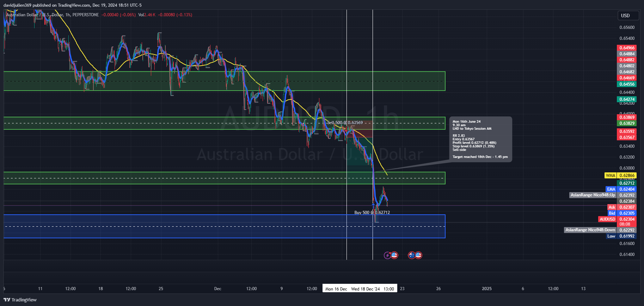Click the Wed 18 Dec '24 13:00 date label
The height and width of the screenshot is (306, 644).
coord(373,289)
